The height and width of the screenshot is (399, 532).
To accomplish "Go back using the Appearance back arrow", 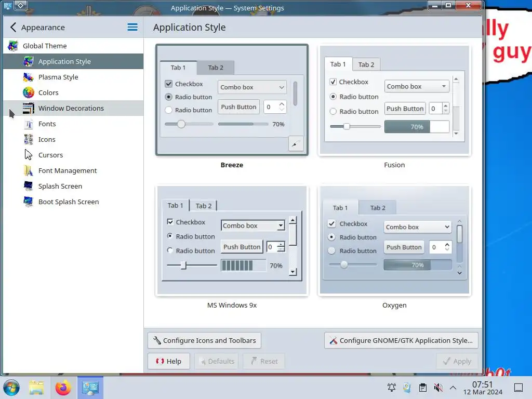I will 13,27.
